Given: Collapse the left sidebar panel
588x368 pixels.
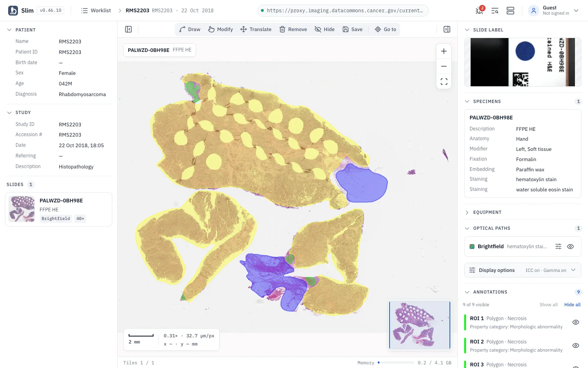Looking at the screenshot, I should point(129,29).
